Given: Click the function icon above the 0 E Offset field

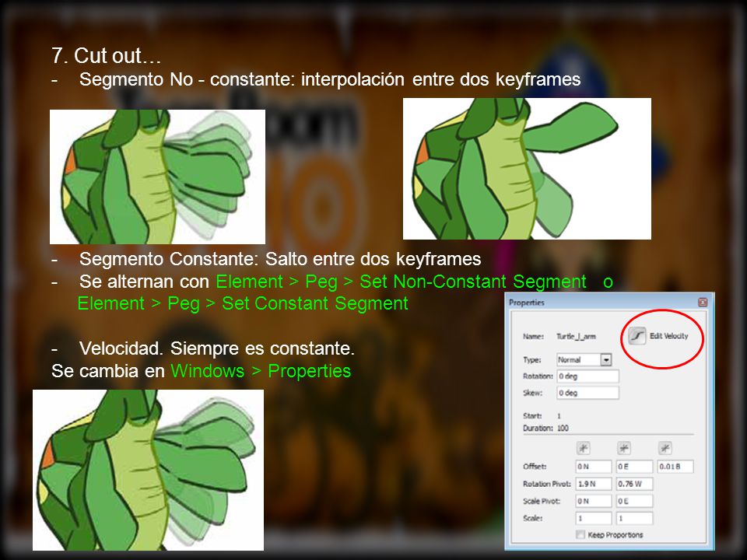Looking at the screenshot, I should [623, 448].
